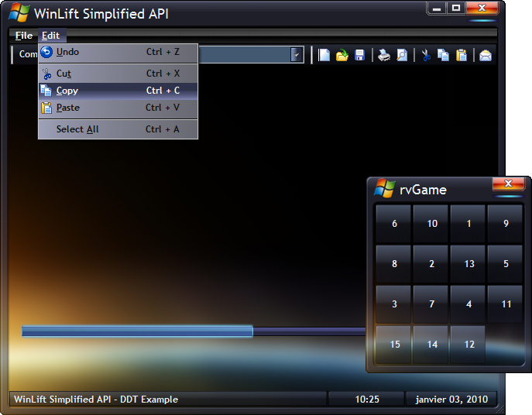The height and width of the screenshot is (415, 532).
Task: Click tile 13 in rvGame
Action: point(468,264)
